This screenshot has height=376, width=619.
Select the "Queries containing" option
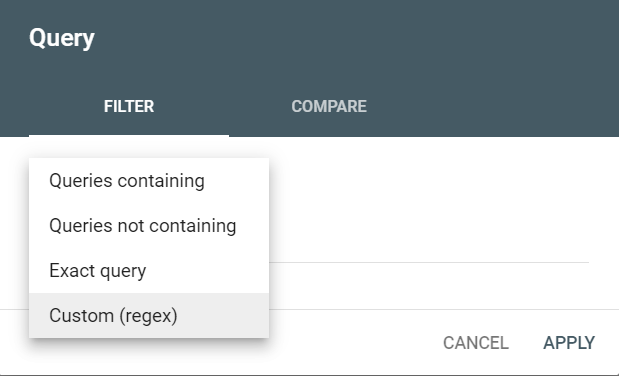[x=149, y=181]
